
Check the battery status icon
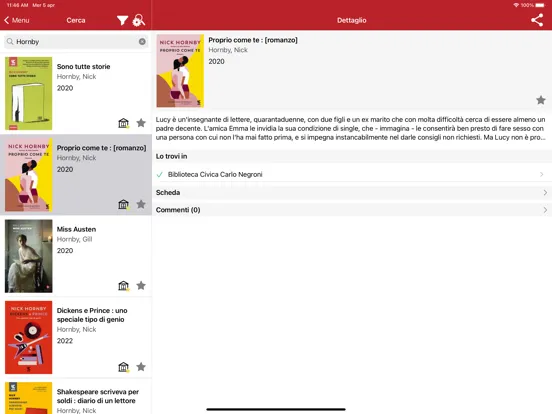540,5
